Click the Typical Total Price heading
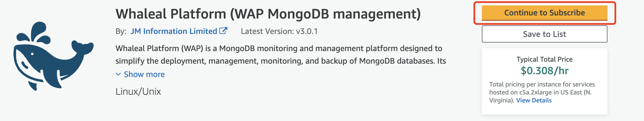The width and height of the screenshot is (644, 121). (x=544, y=59)
